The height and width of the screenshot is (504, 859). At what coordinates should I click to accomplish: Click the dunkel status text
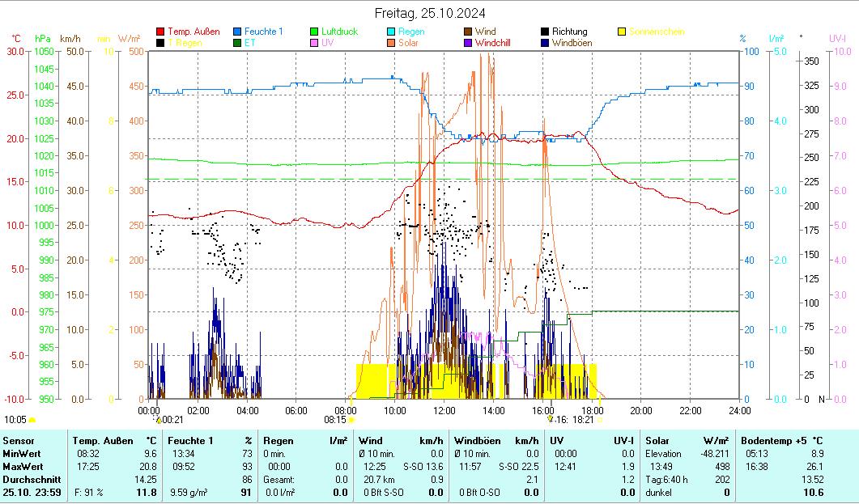pos(658,493)
